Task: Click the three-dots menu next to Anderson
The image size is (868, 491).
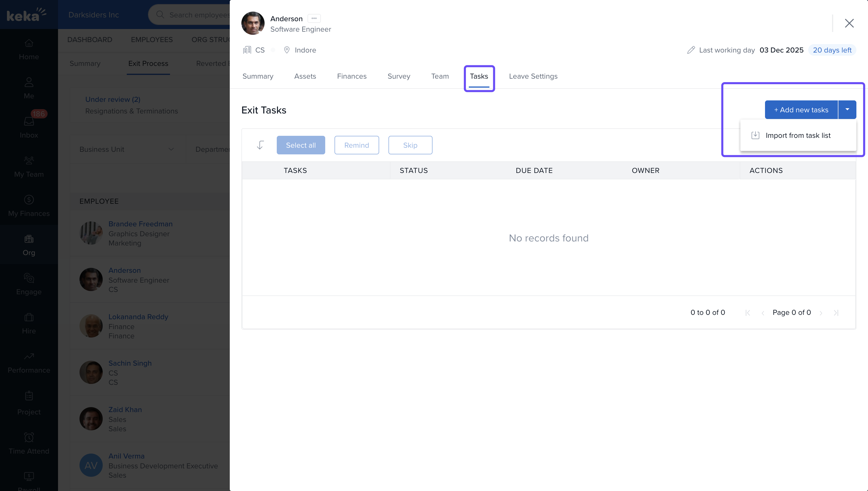Action: (x=314, y=19)
